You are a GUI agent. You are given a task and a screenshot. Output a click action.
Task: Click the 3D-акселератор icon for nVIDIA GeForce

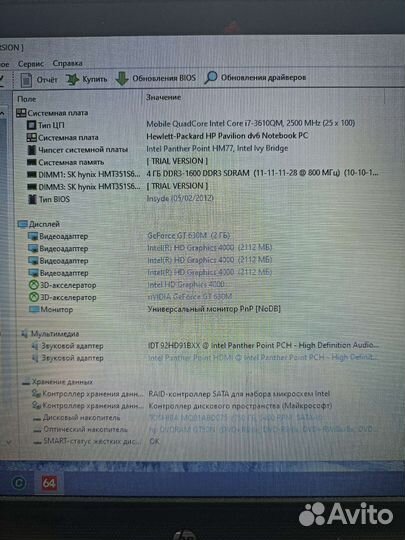pyautogui.click(x=33, y=298)
